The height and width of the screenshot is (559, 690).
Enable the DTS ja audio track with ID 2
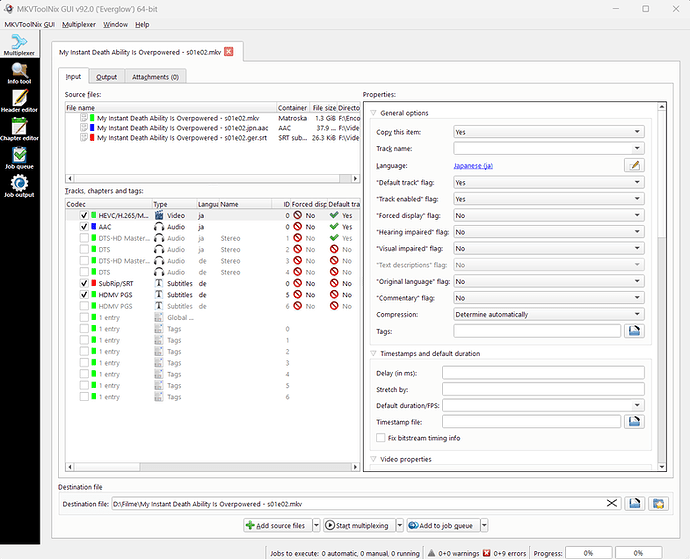pos(84,250)
